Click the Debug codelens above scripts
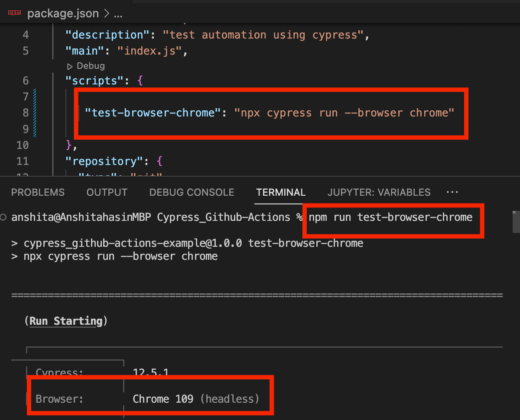 point(90,66)
